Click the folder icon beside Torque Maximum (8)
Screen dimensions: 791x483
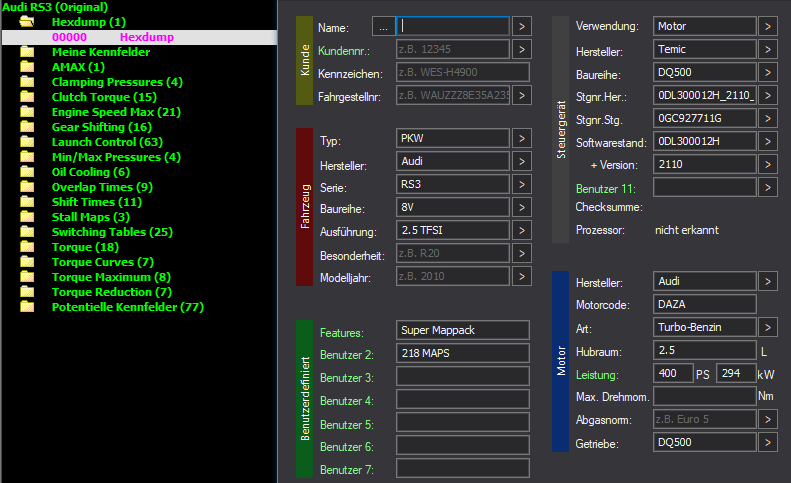(x=27, y=277)
